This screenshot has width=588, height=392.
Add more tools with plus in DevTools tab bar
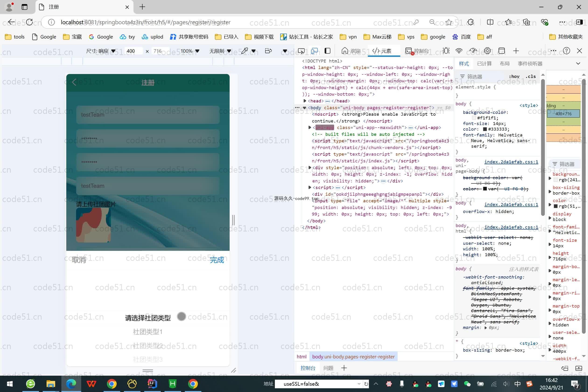click(x=516, y=51)
